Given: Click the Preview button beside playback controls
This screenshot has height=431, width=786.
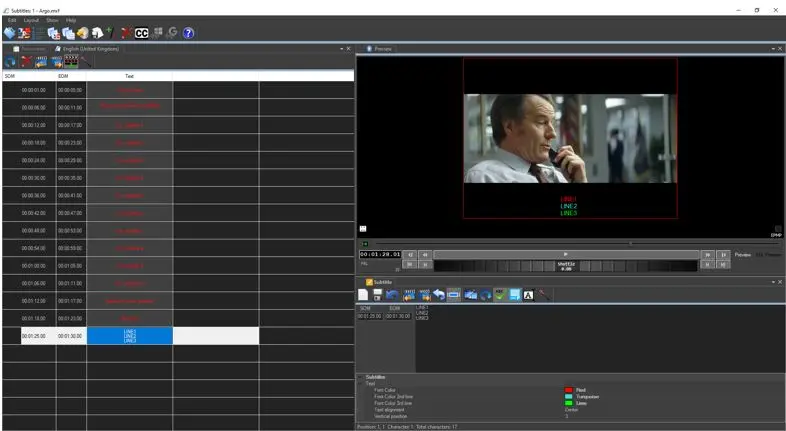Looking at the screenshot, I should point(742,254).
